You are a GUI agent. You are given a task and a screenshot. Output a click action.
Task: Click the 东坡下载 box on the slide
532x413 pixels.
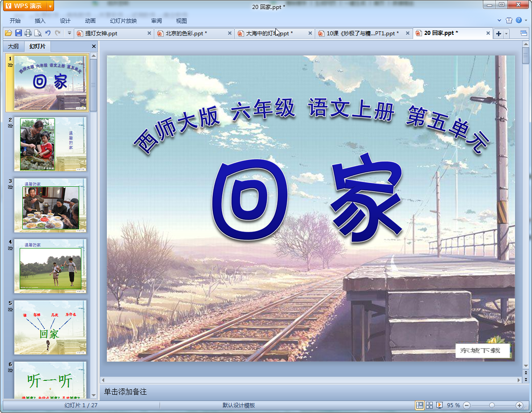point(482,350)
